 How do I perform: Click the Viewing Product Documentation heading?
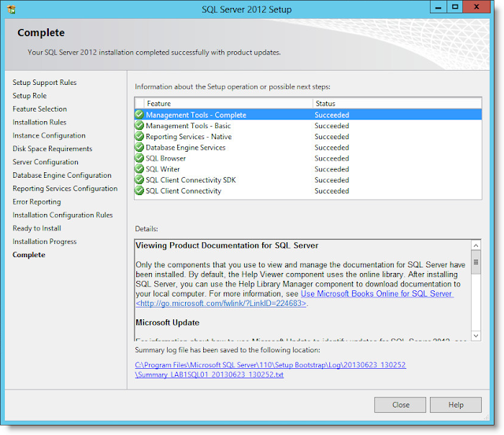pos(227,245)
